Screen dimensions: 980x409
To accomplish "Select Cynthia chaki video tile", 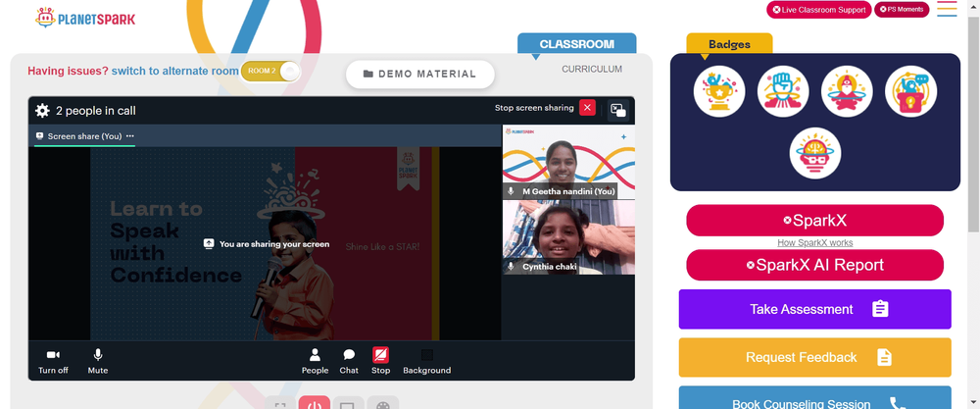I will [x=568, y=237].
